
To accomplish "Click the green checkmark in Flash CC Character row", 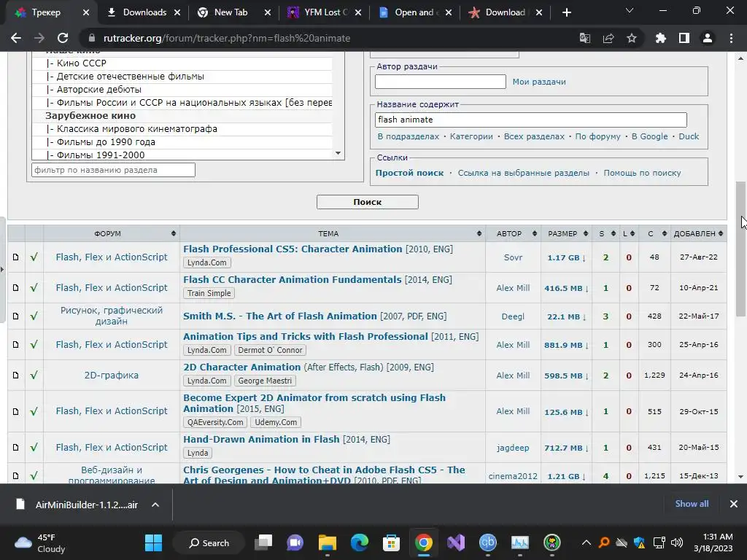I will point(34,287).
